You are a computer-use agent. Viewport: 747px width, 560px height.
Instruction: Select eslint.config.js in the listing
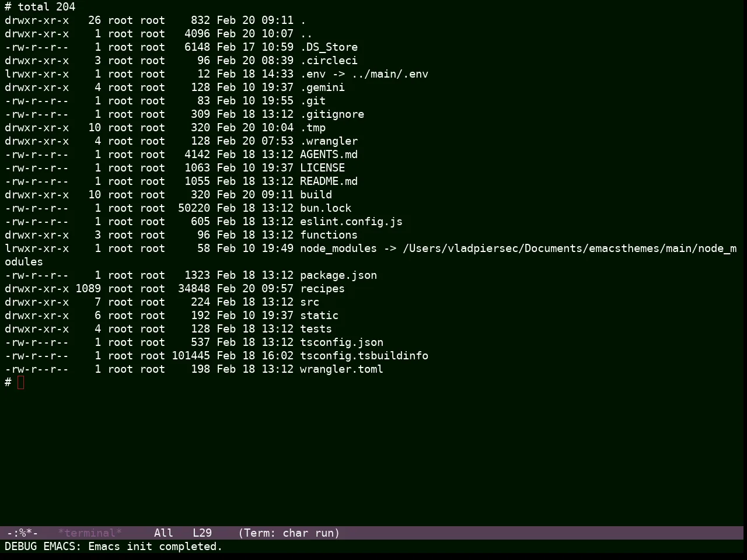click(x=351, y=222)
